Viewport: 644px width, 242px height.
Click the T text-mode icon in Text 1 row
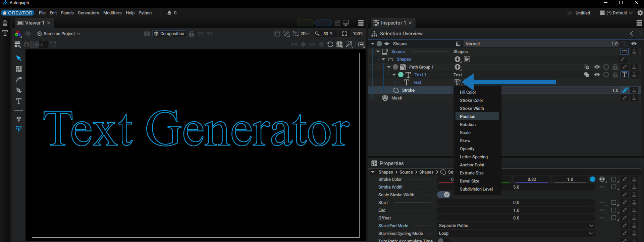(x=625, y=75)
